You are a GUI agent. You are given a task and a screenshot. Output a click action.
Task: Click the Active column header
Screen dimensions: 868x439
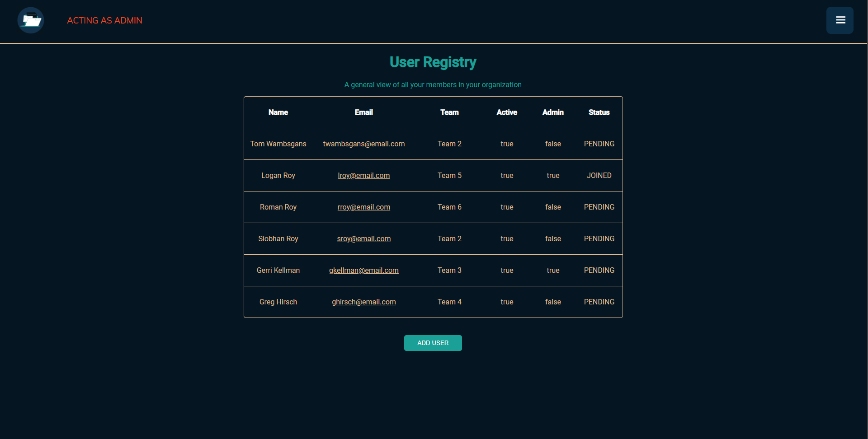tap(506, 112)
